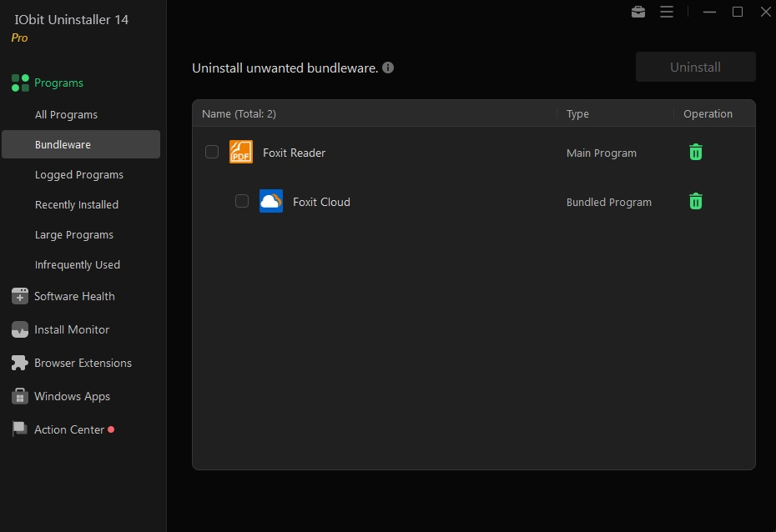Image resolution: width=776 pixels, height=532 pixels.
Task: Tick the Foxit Reader checkbox
Action: 212,152
